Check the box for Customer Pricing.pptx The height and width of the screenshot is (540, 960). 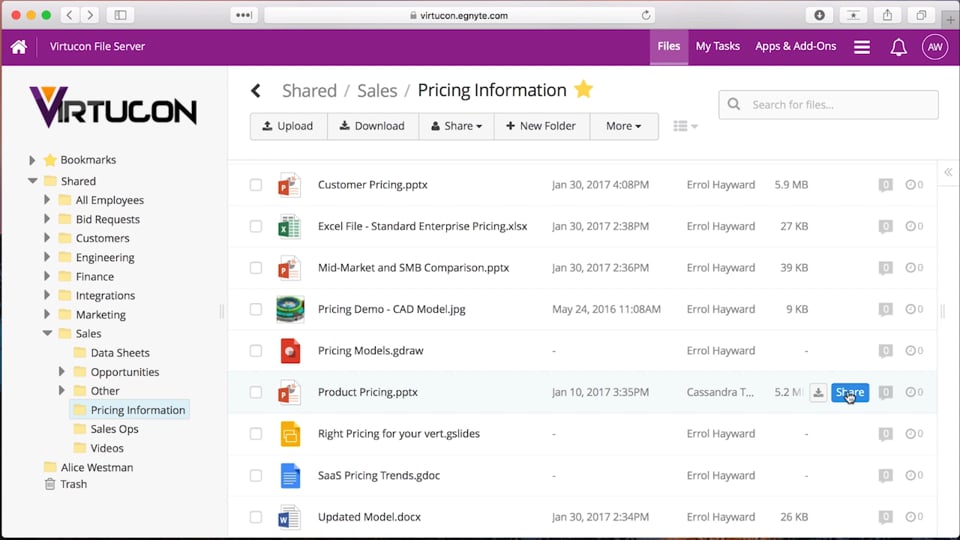coord(256,185)
